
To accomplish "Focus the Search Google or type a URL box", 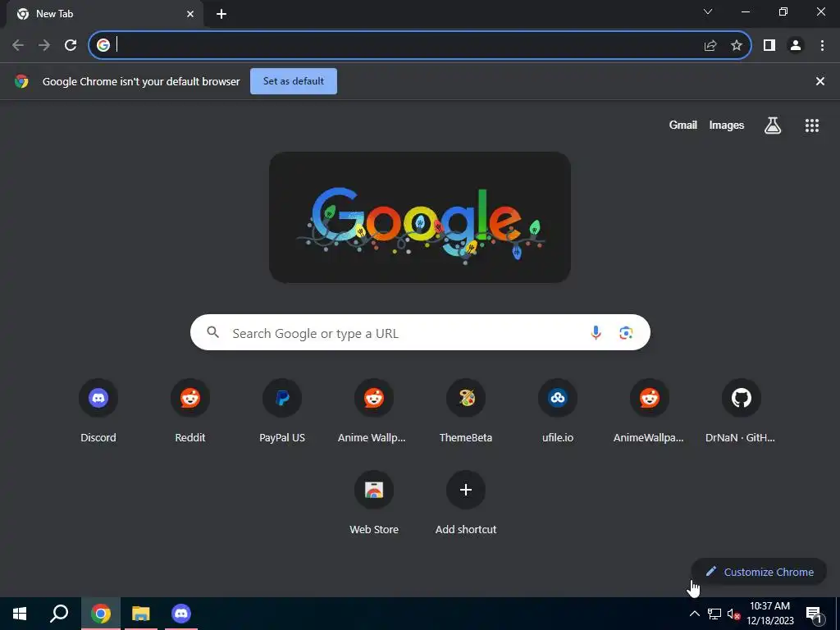I will (x=420, y=333).
